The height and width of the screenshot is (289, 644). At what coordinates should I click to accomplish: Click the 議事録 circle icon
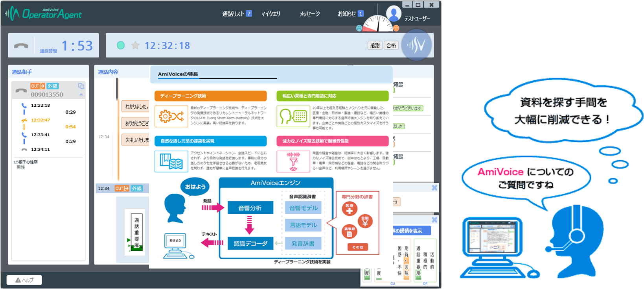[x=349, y=232]
